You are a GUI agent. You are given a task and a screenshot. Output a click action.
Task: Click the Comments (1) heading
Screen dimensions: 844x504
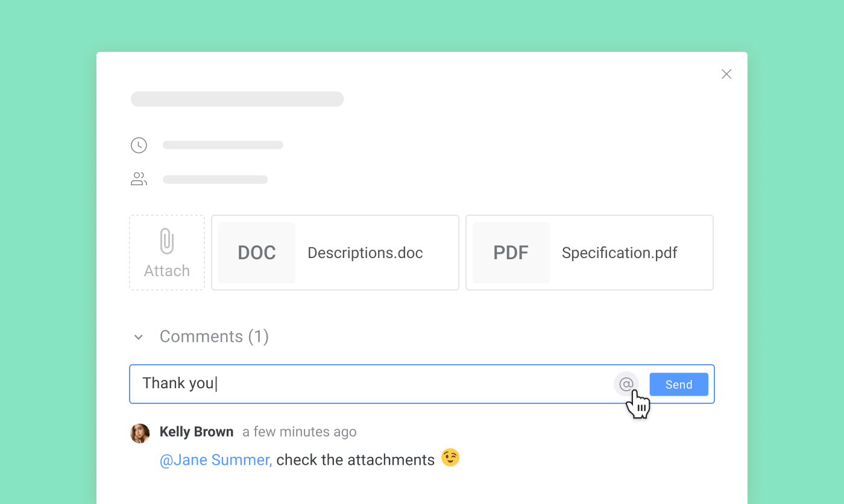point(214,336)
